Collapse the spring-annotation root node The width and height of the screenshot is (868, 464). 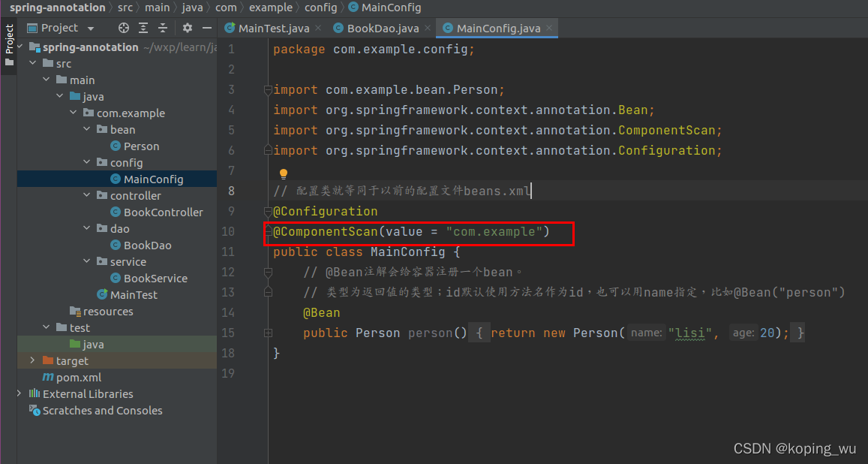[x=20, y=47]
